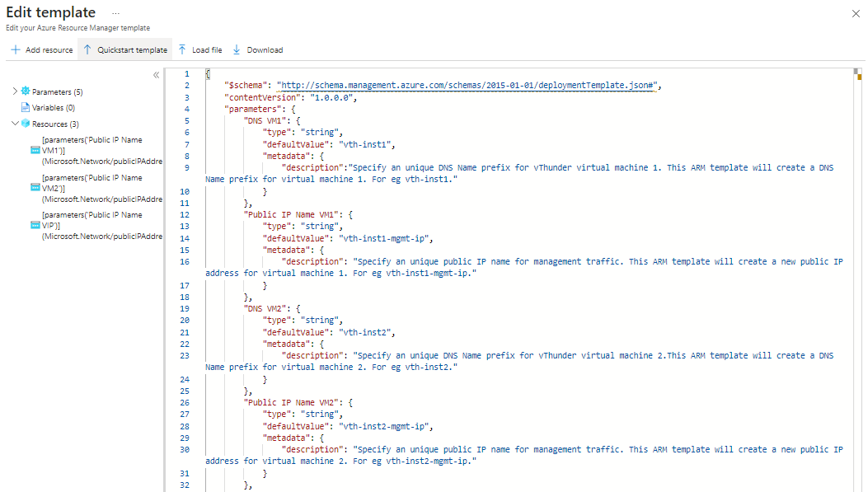Image resolution: width=868 pixels, height=492 pixels.
Task: Click the "description" key on line 30
Action: pos(312,450)
